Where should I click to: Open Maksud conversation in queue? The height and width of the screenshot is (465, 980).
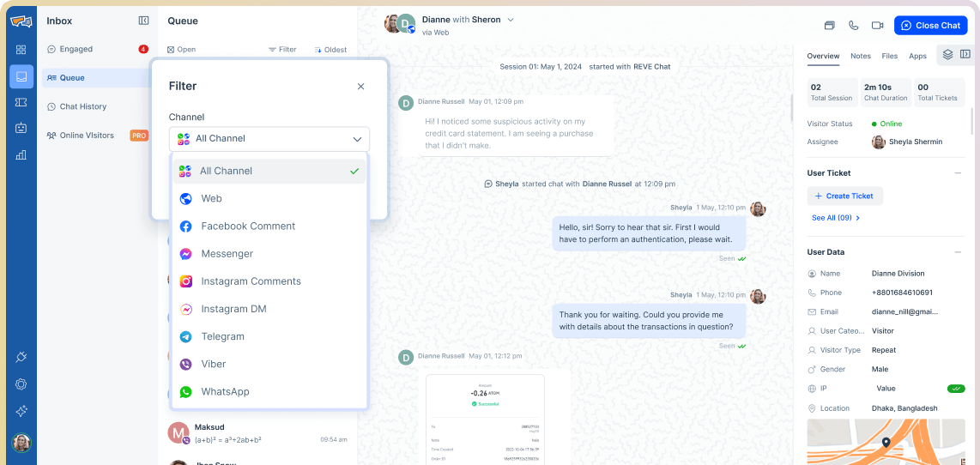(257, 432)
